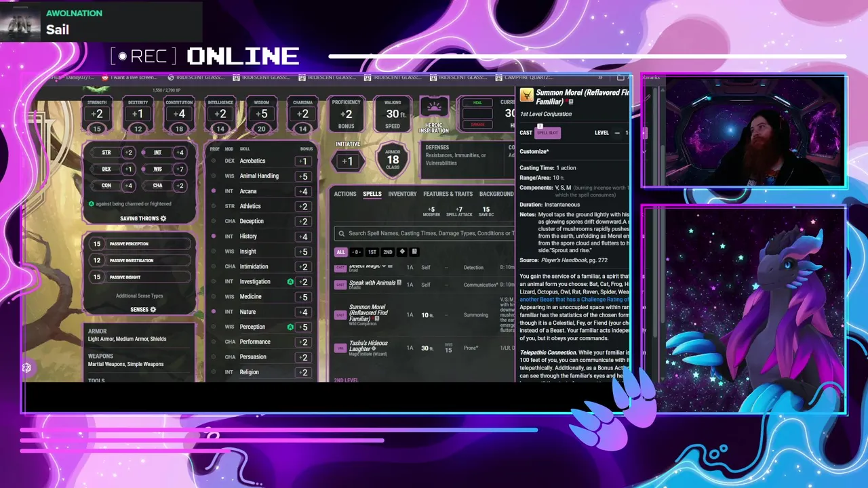Viewport: 868px width, 488px height.
Task: Roll the WIS +7 saving throw
Action: point(179,169)
